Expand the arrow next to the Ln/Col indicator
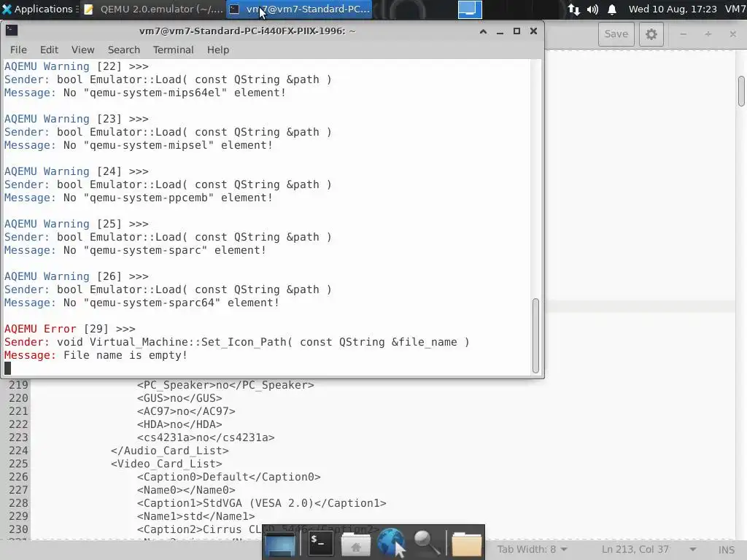The width and height of the screenshot is (747, 560). [693, 549]
